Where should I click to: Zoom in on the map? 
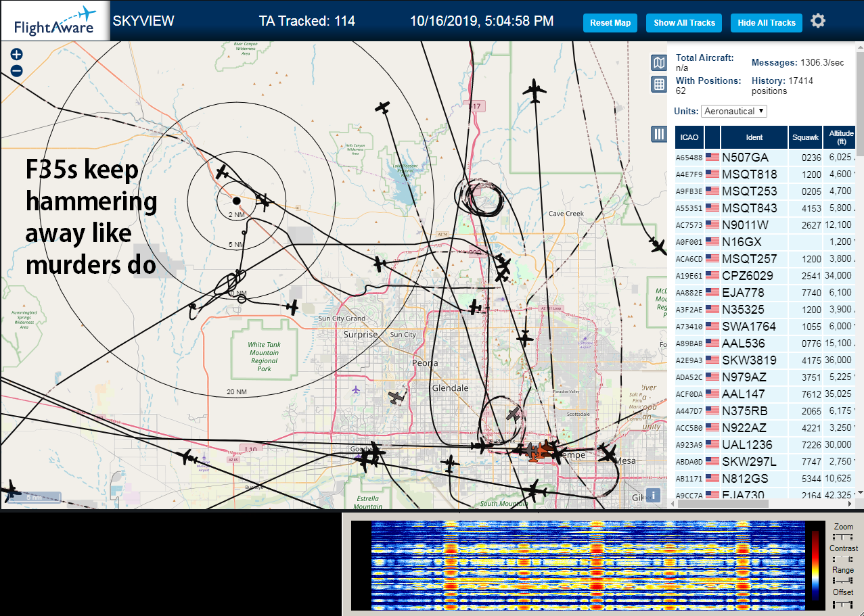click(x=17, y=55)
